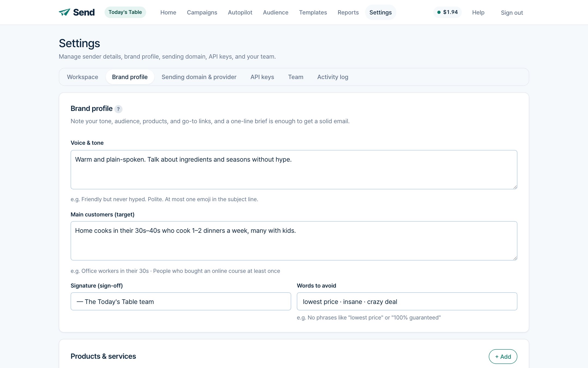Switch to the Workspace tab

[82, 77]
